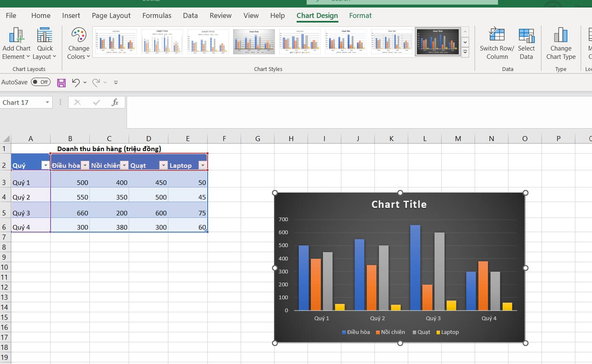This screenshot has width=592, height=364.
Task: Select the dark chart style thumbnail
Action: (x=437, y=41)
